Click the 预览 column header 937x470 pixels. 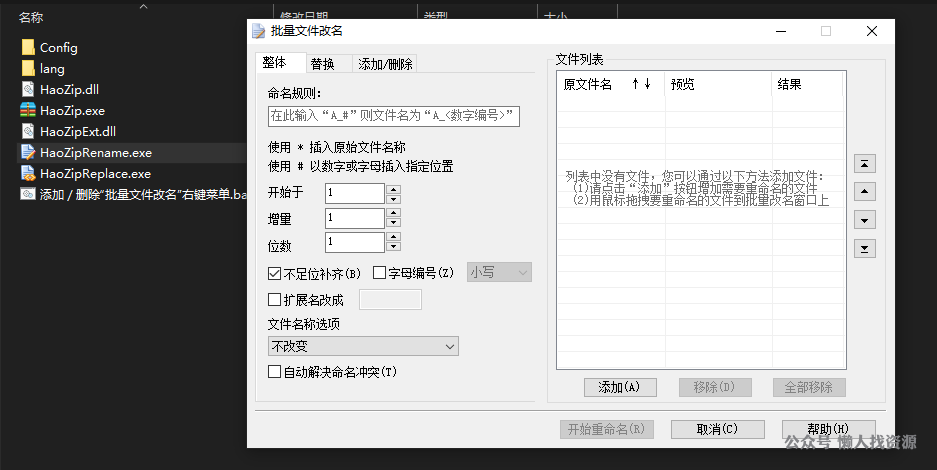click(x=718, y=84)
